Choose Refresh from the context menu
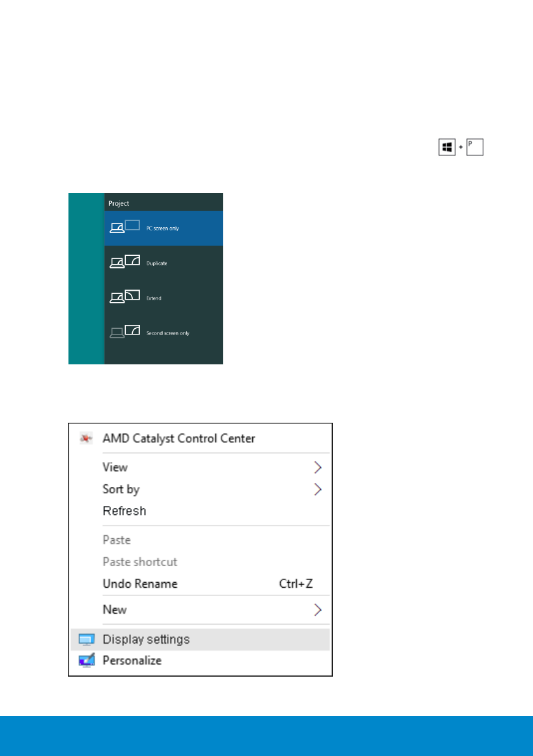This screenshot has width=533, height=756. (x=125, y=511)
